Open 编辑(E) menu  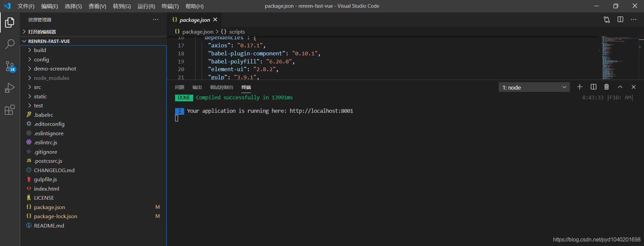pos(50,6)
